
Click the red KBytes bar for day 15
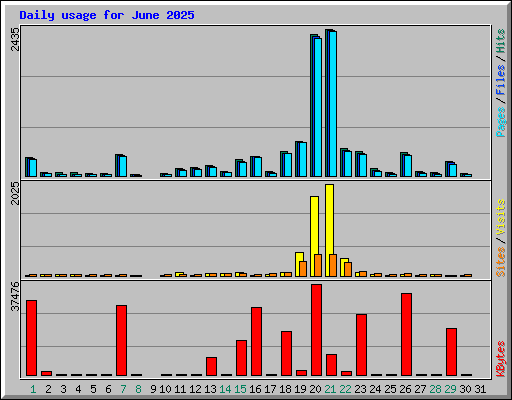point(242,358)
